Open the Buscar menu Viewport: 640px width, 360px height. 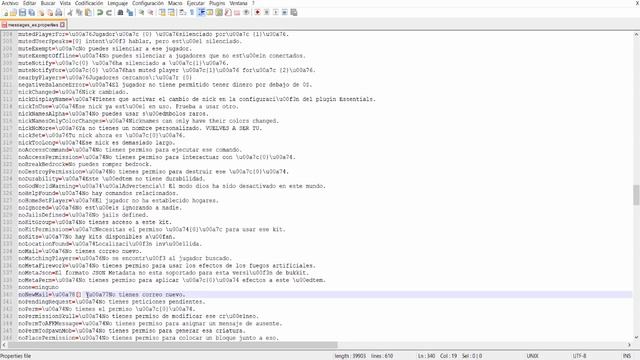tap(48, 3)
